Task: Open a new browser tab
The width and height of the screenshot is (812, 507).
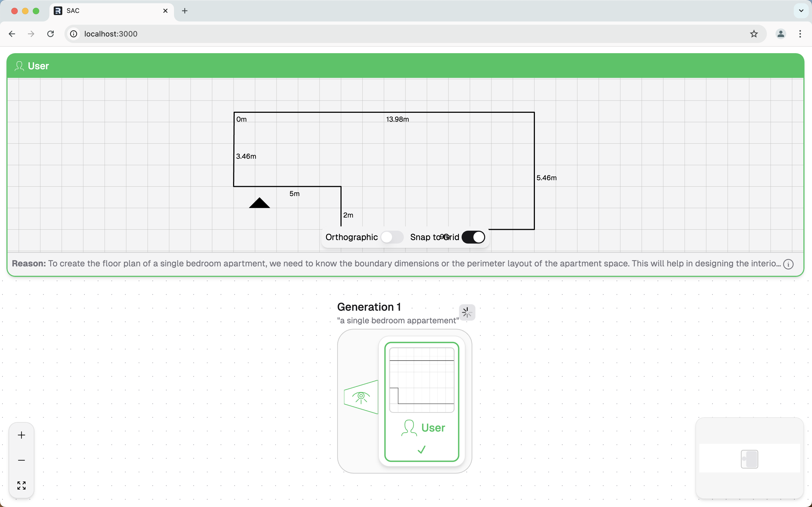Action: click(x=184, y=11)
